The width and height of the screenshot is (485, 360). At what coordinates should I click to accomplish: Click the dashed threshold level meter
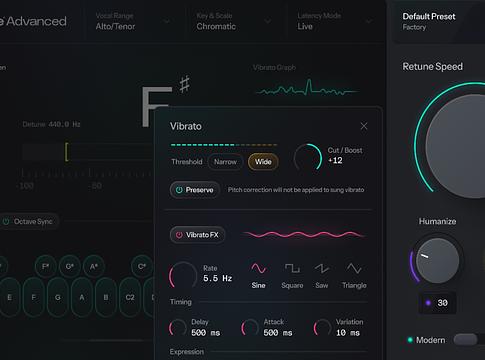pos(224,145)
